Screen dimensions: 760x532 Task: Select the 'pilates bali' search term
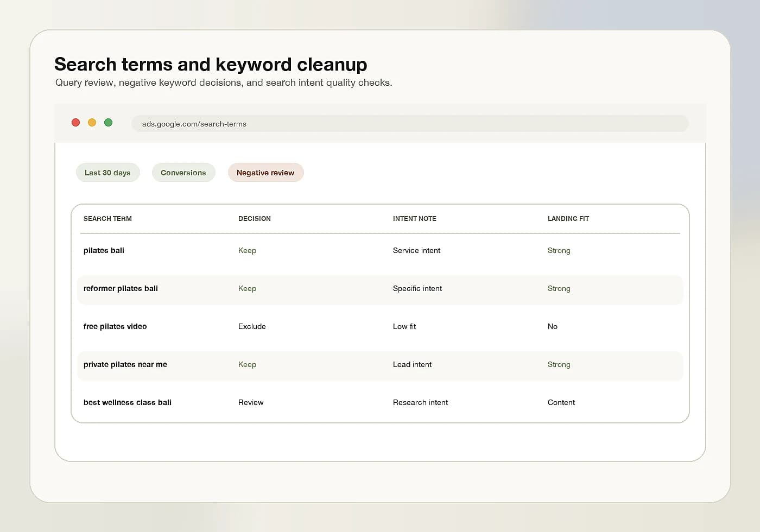[104, 250]
